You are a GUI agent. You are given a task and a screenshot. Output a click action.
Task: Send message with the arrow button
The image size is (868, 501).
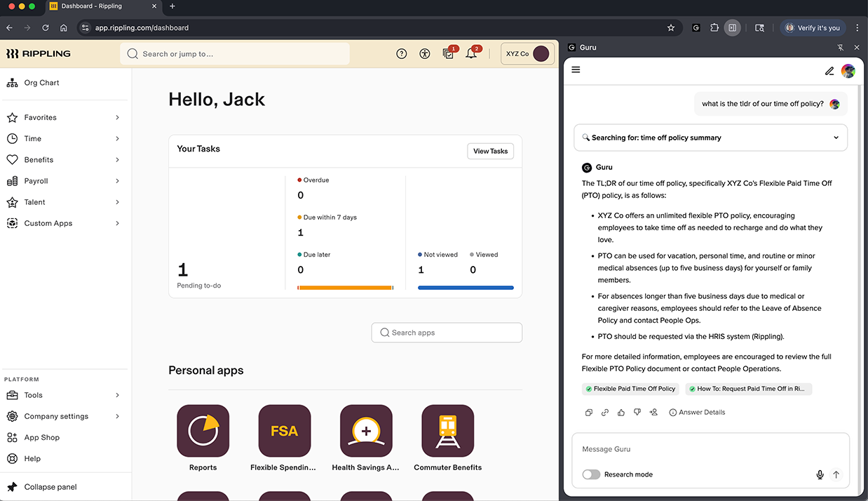(836, 475)
